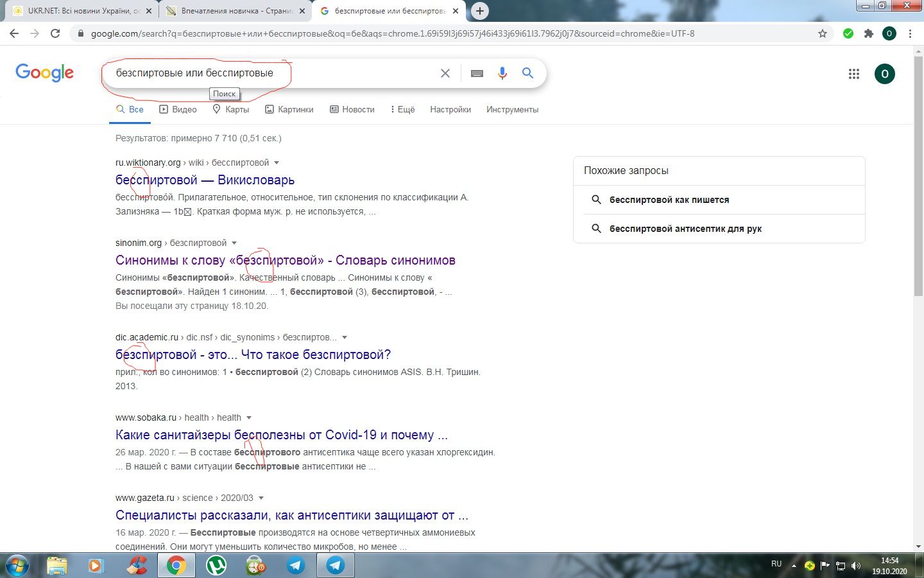Open the Ещё more menu

(402, 110)
